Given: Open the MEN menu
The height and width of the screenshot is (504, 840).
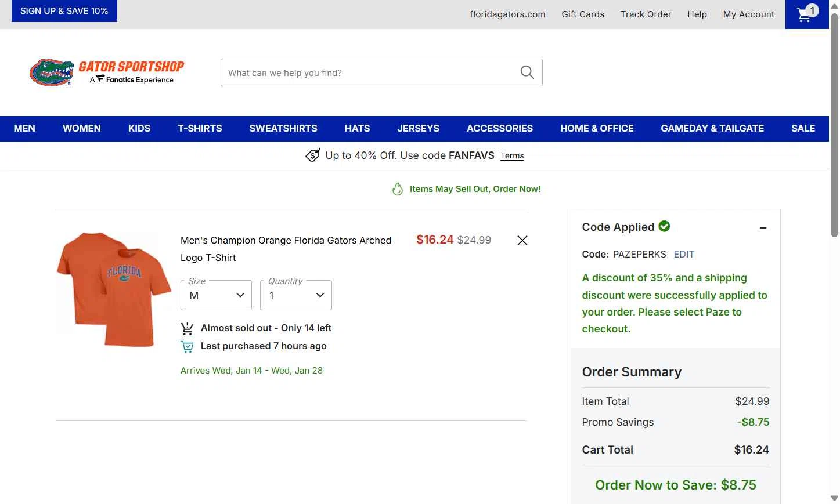Looking at the screenshot, I should [24, 129].
